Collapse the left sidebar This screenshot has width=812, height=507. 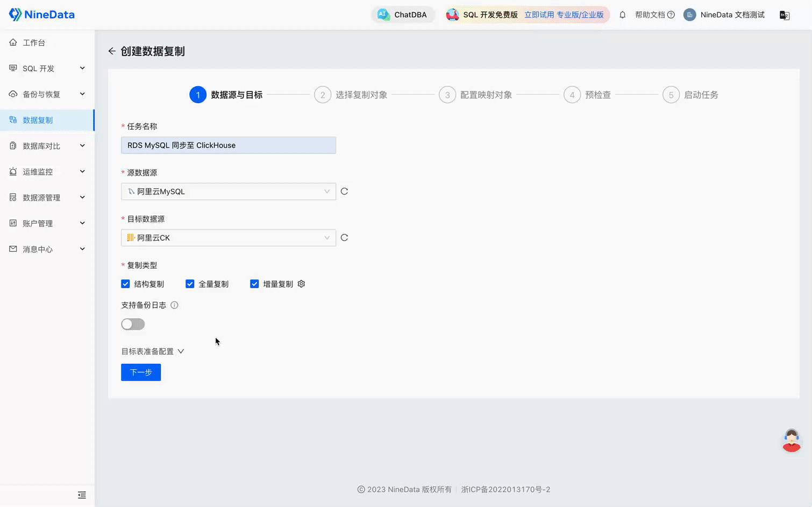click(x=82, y=495)
